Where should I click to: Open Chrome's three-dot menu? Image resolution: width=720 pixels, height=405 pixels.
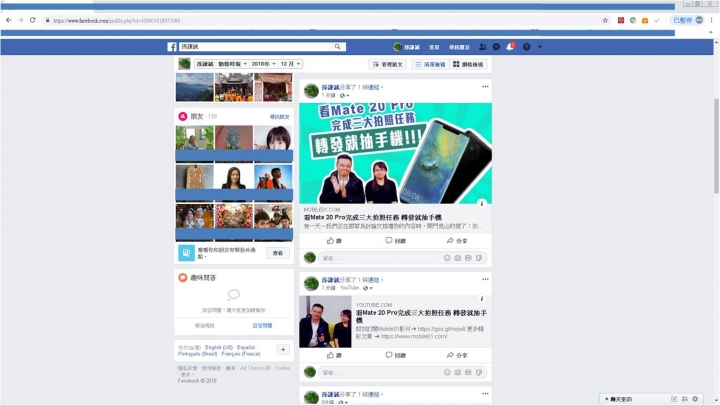712,20
